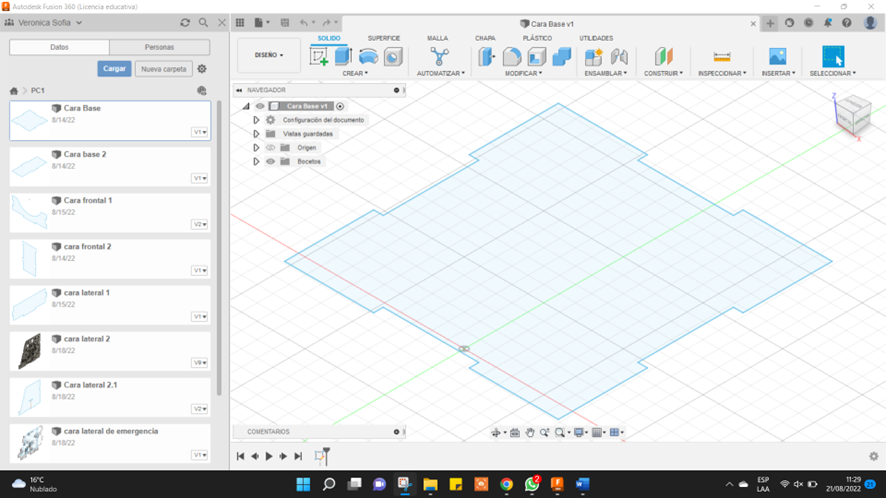Switch to the SUPERFICIE tab
The image size is (886, 498).
(384, 38)
